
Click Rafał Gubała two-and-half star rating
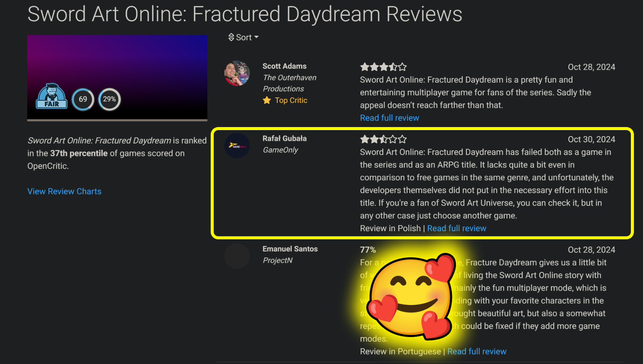click(383, 139)
